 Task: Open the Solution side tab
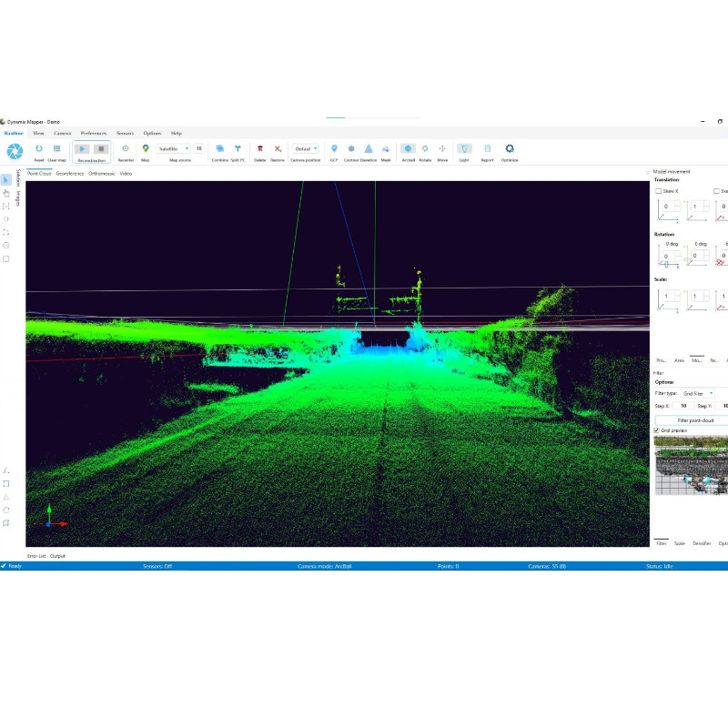coord(18,178)
